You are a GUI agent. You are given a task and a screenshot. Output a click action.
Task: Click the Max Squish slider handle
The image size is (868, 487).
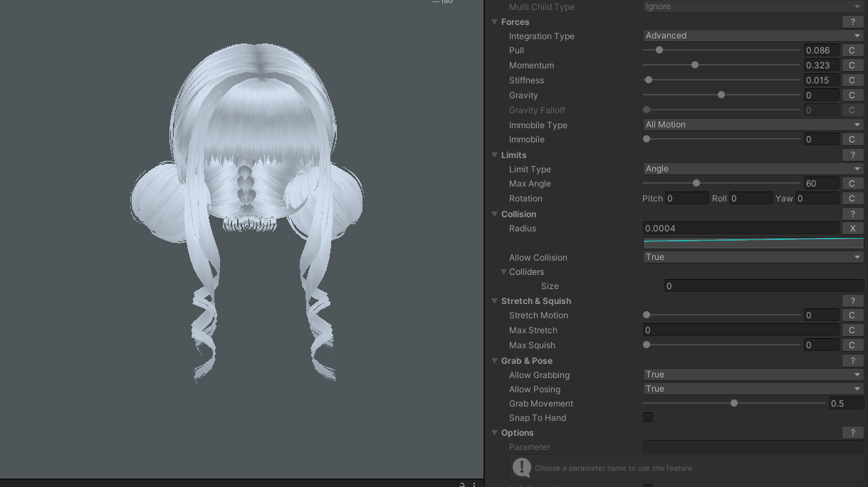tap(647, 345)
